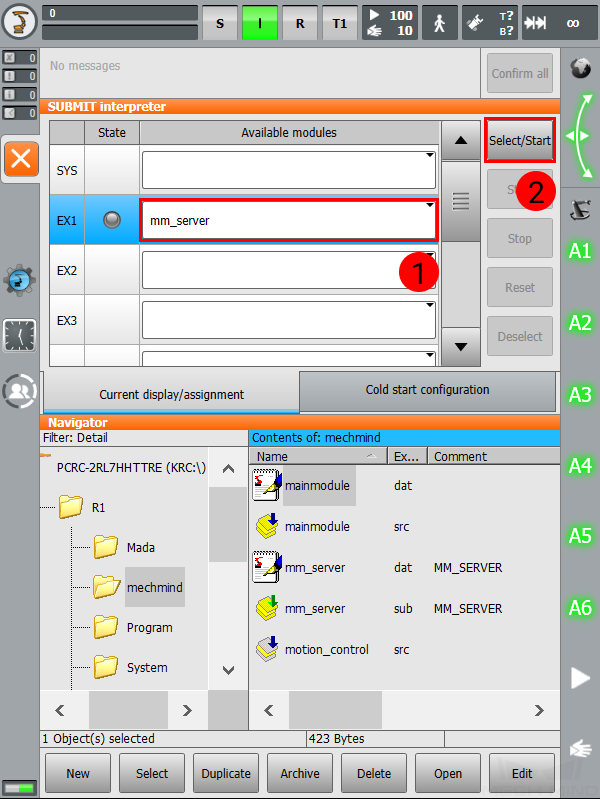Click the user group icon in left sidebar
Image resolution: width=600 pixels, height=799 pixels.
[19, 391]
